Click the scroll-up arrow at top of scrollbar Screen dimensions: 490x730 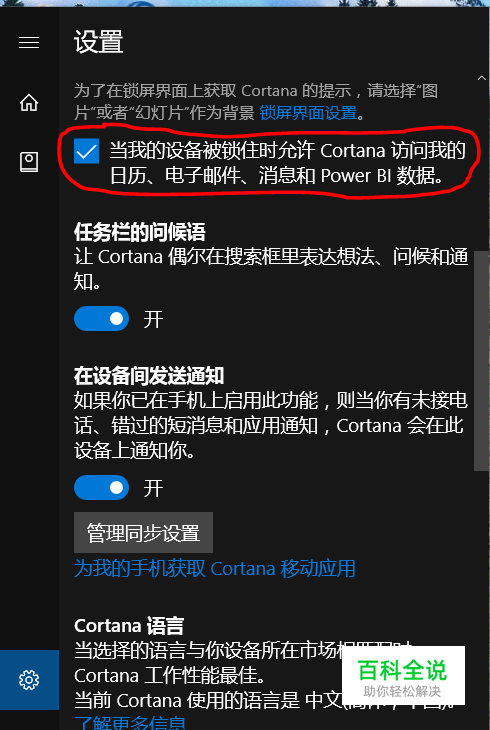tap(482, 78)
